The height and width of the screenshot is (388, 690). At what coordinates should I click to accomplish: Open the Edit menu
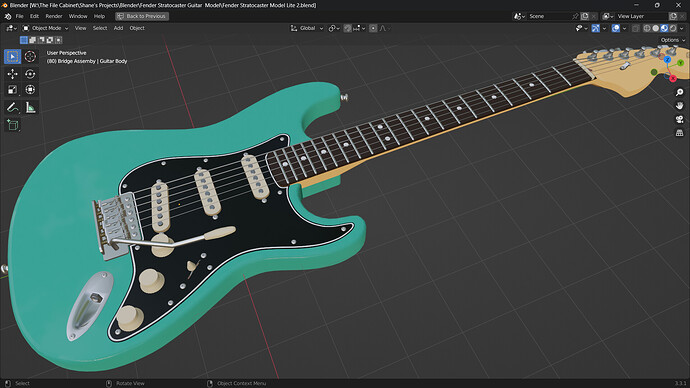34,16
